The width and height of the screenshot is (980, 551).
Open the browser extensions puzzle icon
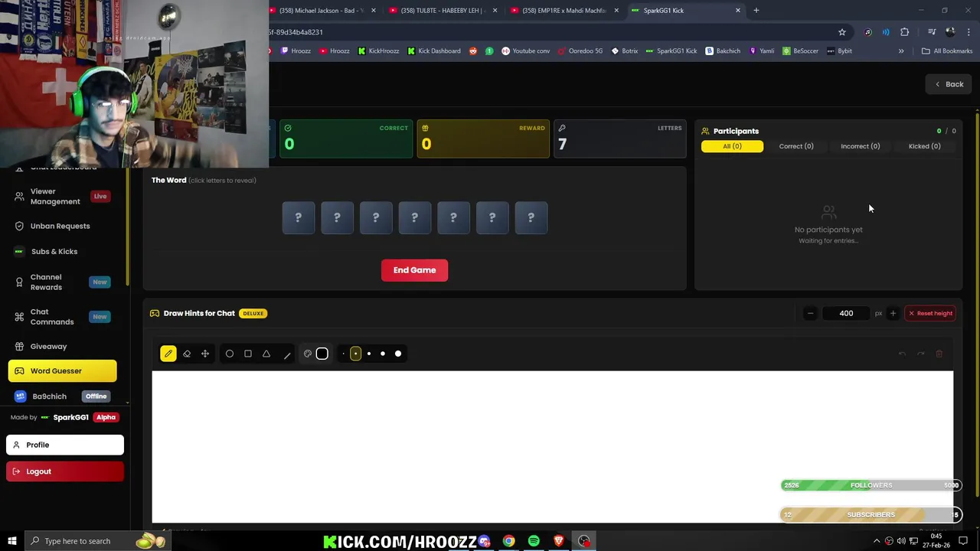(x=905, y=32)
